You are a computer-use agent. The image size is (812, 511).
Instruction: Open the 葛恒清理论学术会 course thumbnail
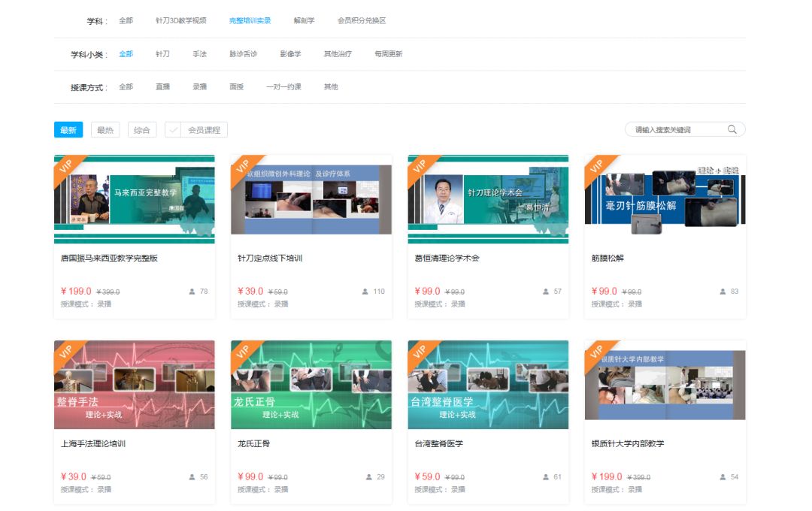coord(488,199)
